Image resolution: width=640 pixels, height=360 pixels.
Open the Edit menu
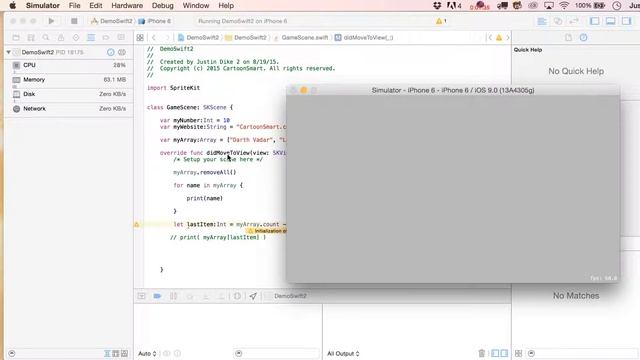coord(96,6)
